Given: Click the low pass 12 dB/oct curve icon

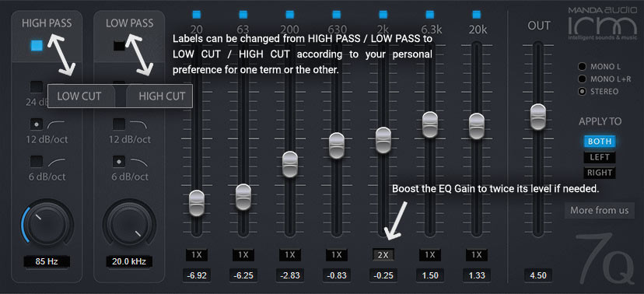Looking at the screenshot, I should tap(138, 124).
